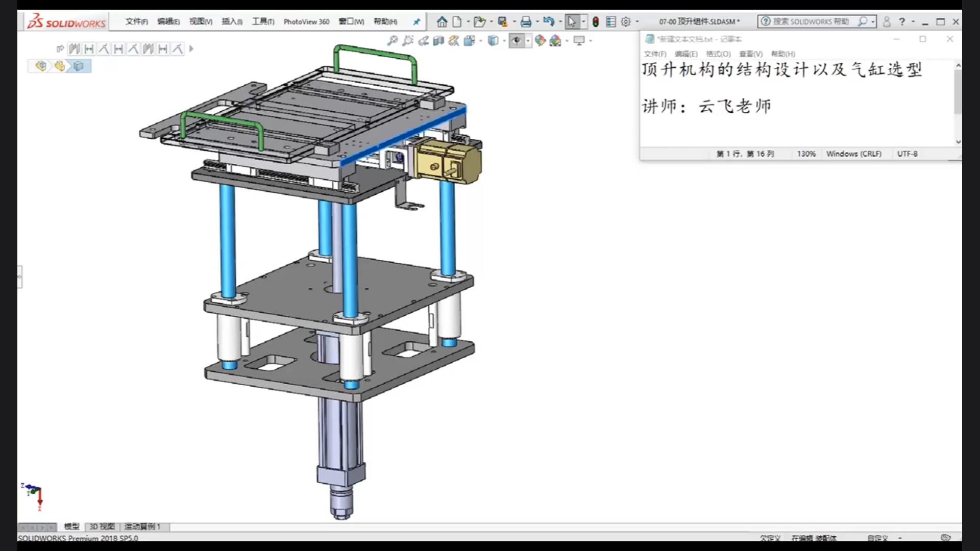
Task: Click the SolidWorks logo
Action: (66, 21)
